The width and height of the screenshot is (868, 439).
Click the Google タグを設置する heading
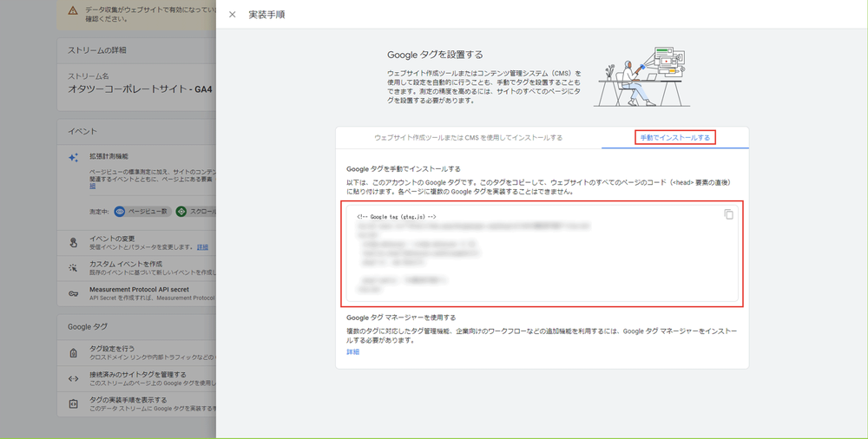tap(435, 55)
